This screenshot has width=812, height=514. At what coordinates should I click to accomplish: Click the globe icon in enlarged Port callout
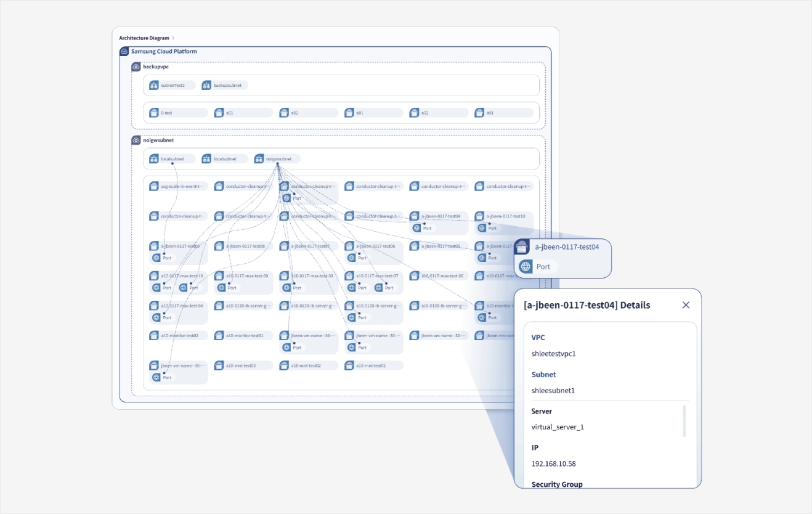[526, 267]
